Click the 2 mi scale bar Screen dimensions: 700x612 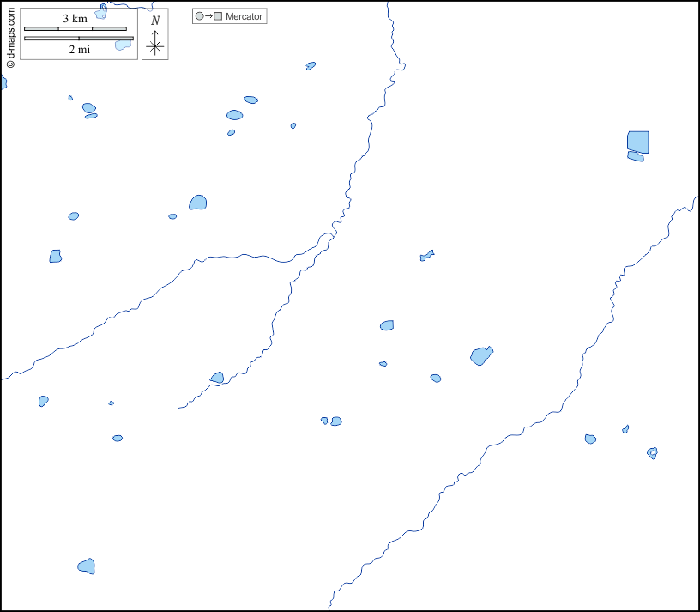[78, 39]
